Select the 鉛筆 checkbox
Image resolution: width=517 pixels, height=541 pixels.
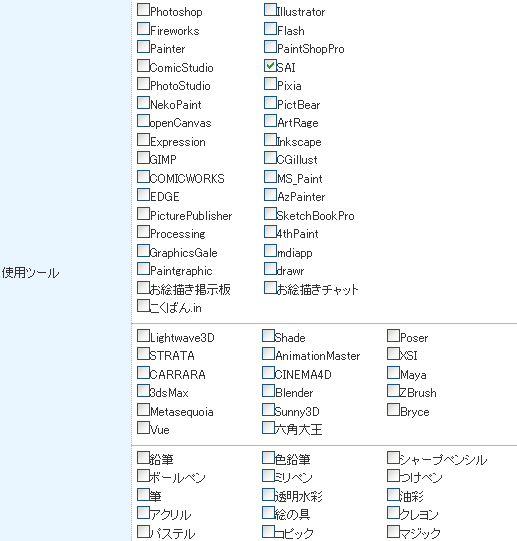(x=143, y=458)
